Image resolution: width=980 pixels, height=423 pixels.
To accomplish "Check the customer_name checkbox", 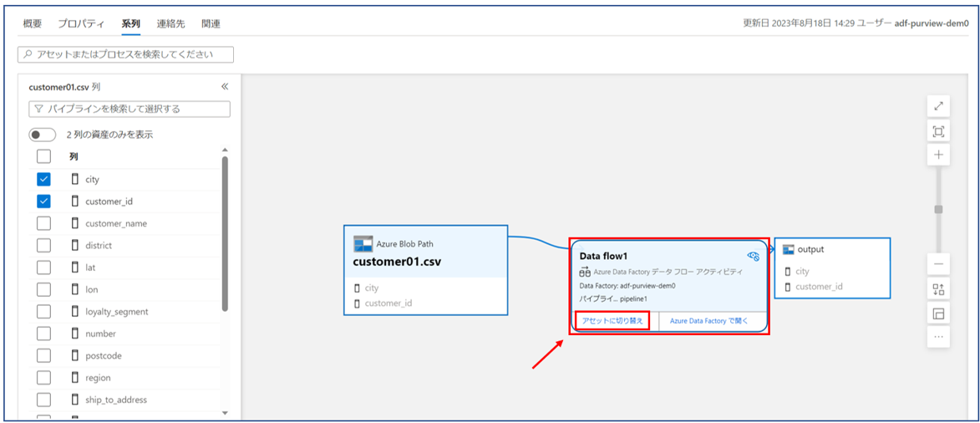I will click(43, 223).
